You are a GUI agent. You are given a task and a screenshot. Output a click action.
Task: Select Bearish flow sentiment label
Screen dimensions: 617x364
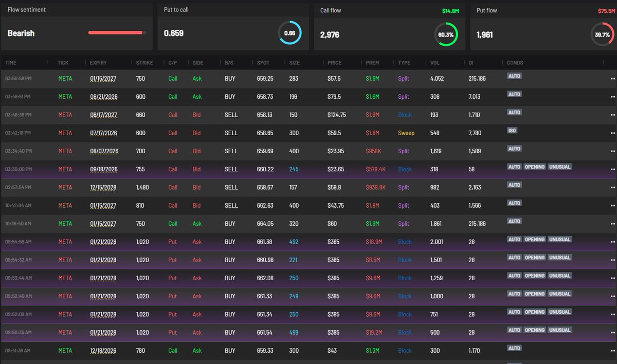pyautogui.click(x=21, y=33)
